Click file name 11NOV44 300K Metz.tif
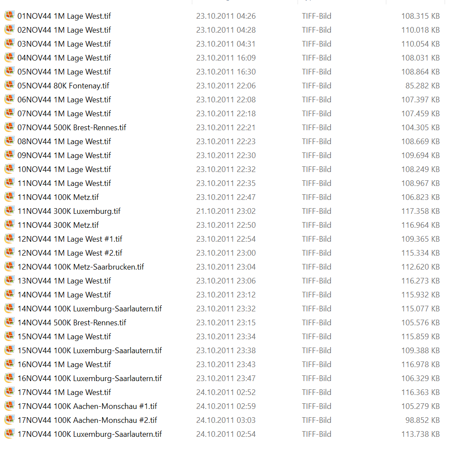452x476 pixels. (58, 225)
